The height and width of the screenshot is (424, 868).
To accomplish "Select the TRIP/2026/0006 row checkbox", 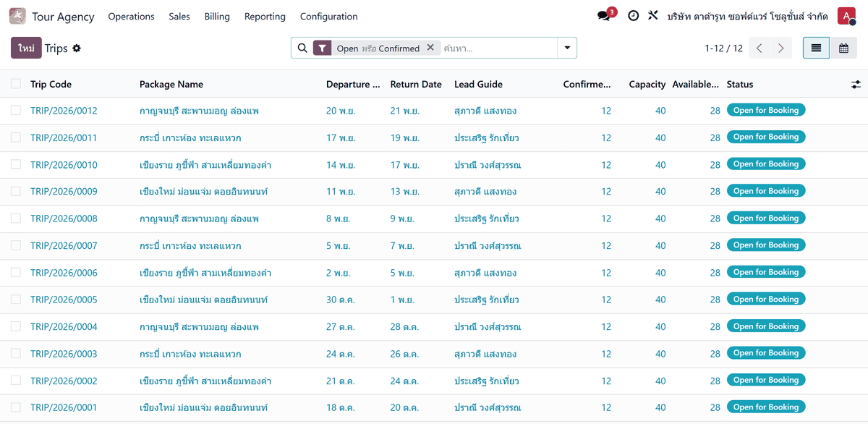I will (16, 273).
